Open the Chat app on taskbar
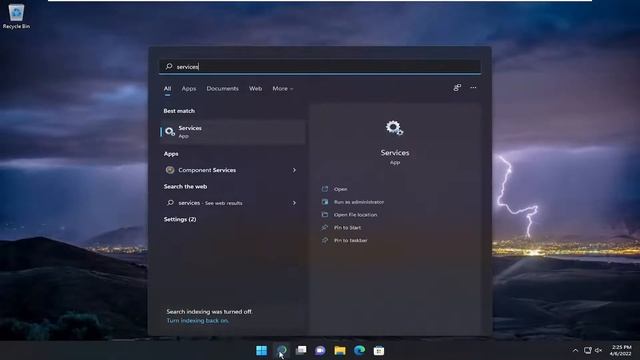The height and width of the screenshot is (360, 640). [x=320, y=351]
